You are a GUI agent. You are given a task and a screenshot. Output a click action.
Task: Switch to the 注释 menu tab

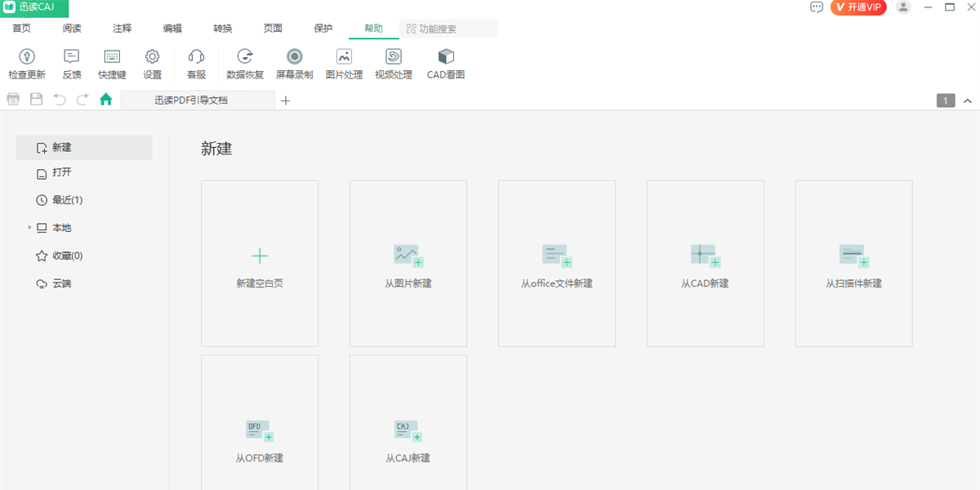[x=122, y=29]
